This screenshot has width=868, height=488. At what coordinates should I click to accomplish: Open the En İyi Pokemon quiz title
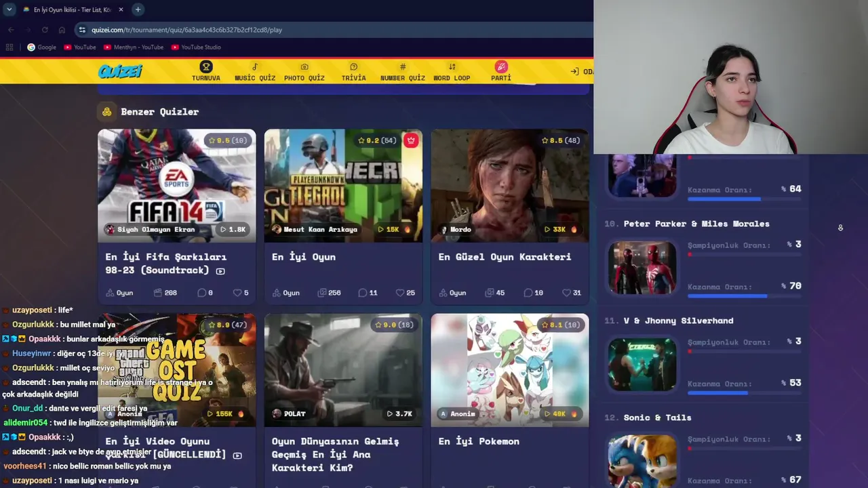coord(479,441)
